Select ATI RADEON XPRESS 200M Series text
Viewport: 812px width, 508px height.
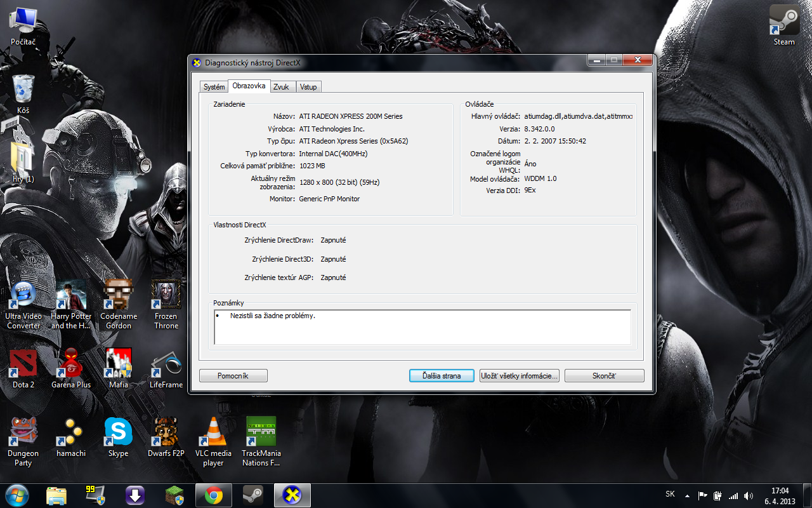(x=351, y=116)
